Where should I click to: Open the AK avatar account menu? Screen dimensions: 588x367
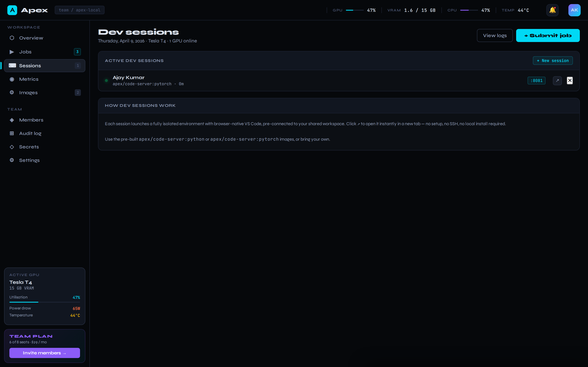(574, 10)
